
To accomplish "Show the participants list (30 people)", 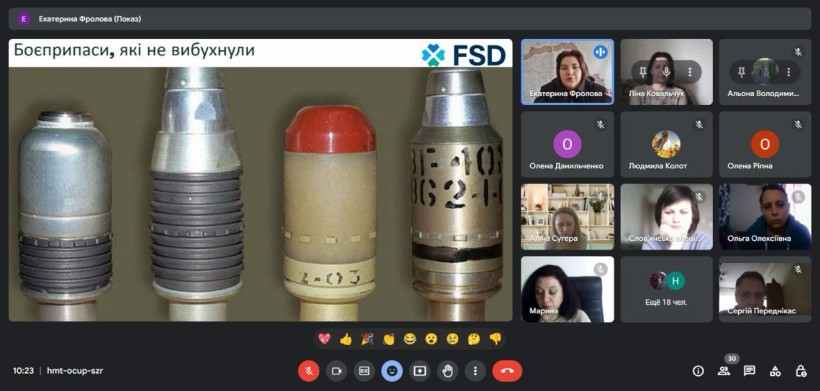I will click(724, 371).
